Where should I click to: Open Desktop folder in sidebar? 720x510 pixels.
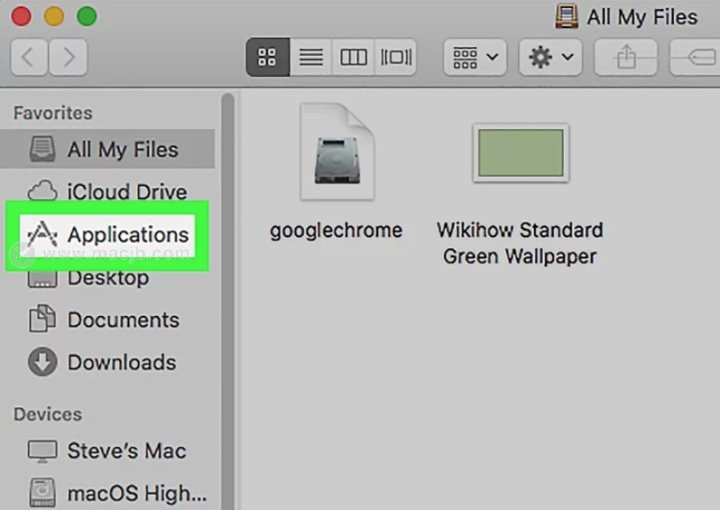point(107,278)
